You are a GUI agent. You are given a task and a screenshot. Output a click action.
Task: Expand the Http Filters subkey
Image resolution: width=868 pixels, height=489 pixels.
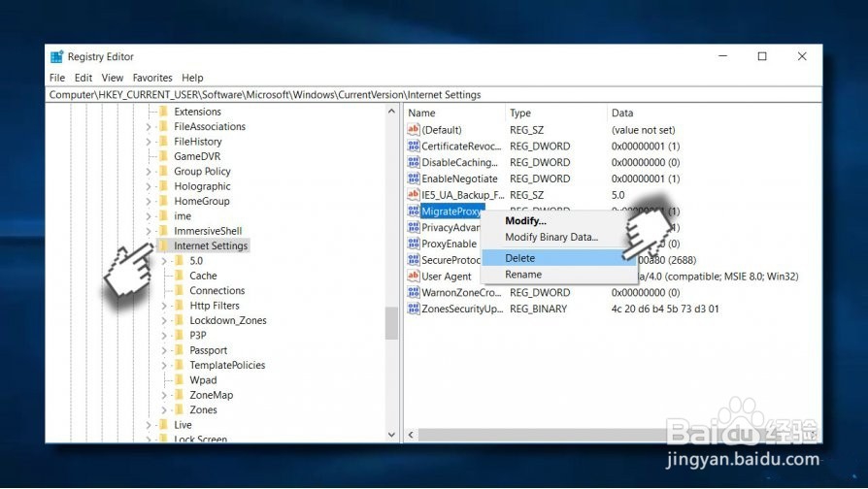pyautogui.click(x=164, y=306)
